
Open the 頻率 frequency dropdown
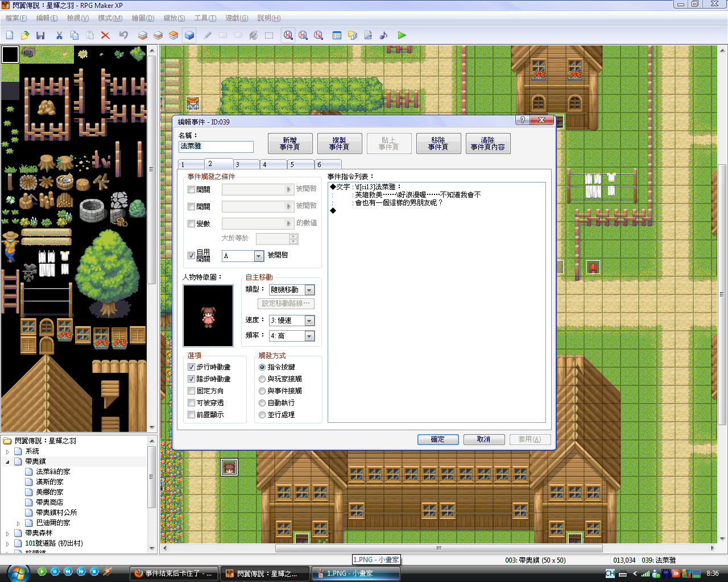click(x=309, y=336)
